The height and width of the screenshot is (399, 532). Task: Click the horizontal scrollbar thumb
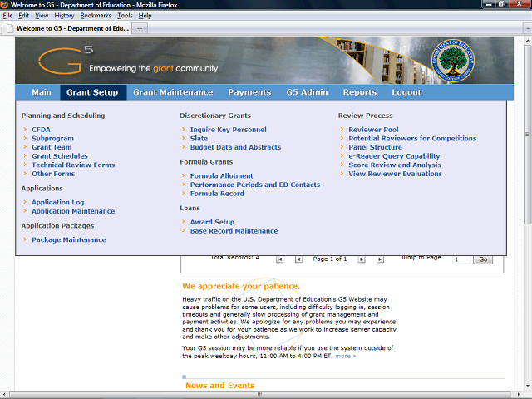[x=260, y=394]
